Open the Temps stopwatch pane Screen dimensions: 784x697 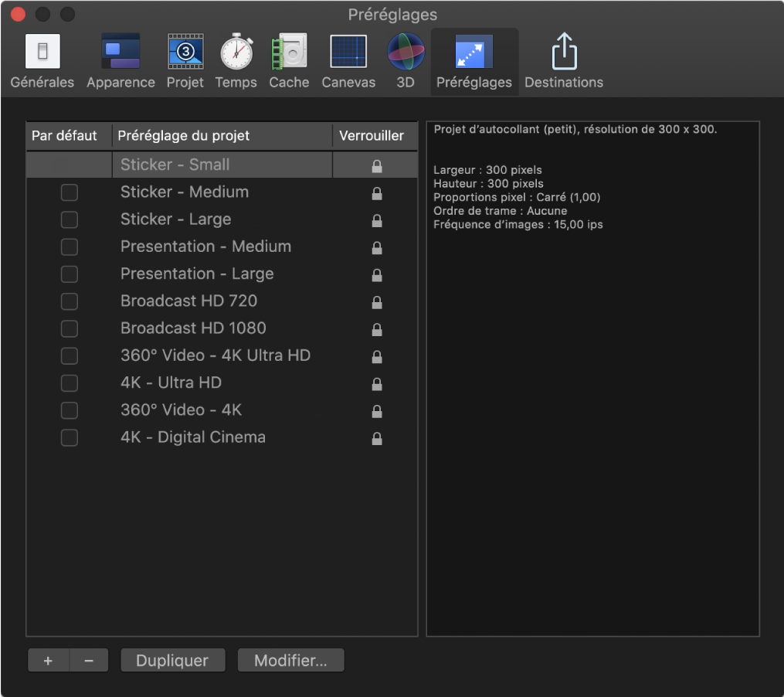[x=236, y=62]
